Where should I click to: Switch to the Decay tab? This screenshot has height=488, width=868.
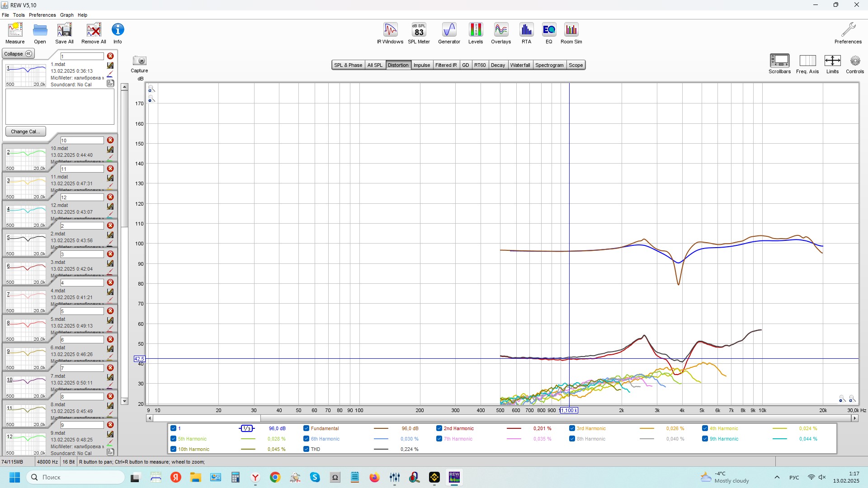tap(498, 65)
